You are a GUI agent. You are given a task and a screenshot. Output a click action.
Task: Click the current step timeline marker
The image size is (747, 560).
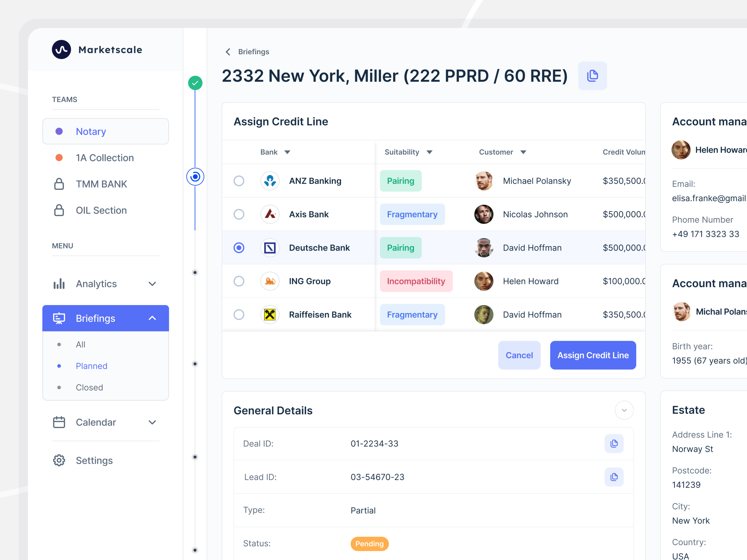(195, 177)
